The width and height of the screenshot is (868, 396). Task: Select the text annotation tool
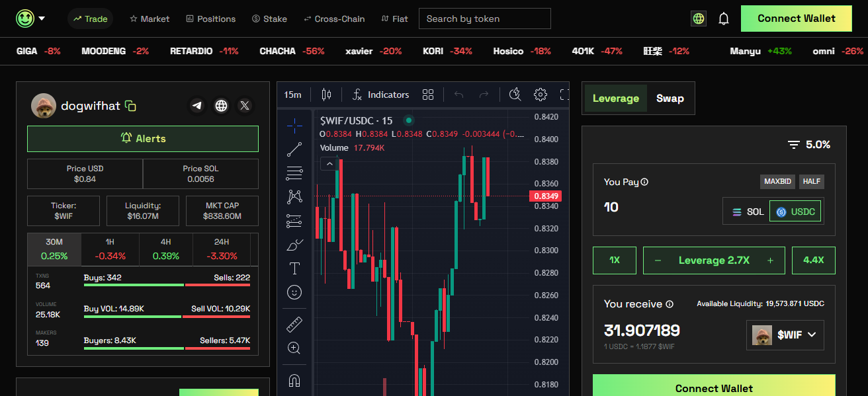point(294,268)
